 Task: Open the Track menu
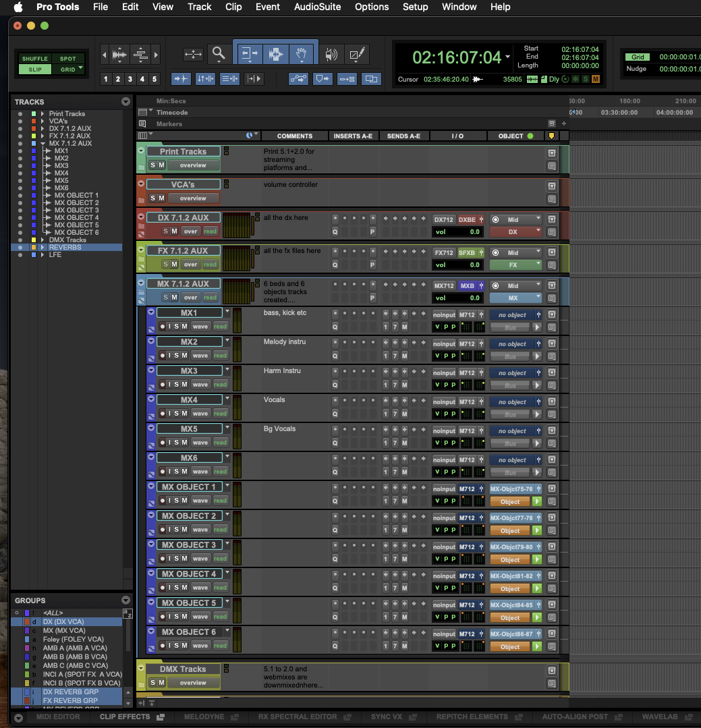(199, 7)
